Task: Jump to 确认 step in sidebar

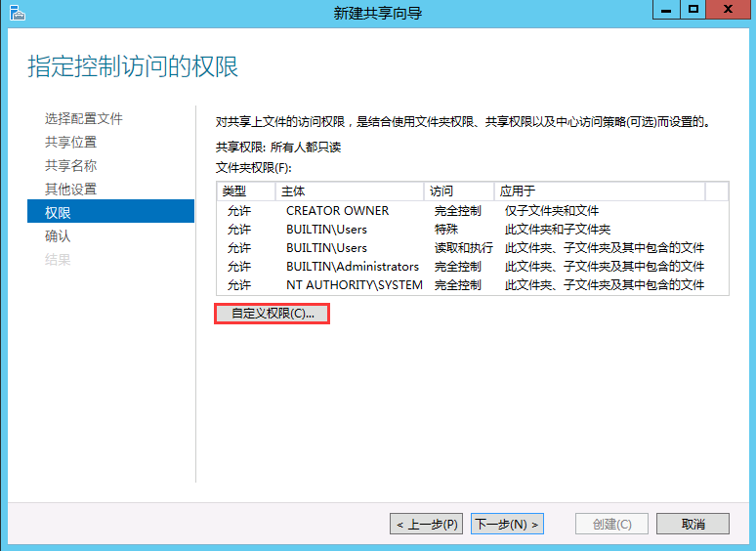Action: 58,236
